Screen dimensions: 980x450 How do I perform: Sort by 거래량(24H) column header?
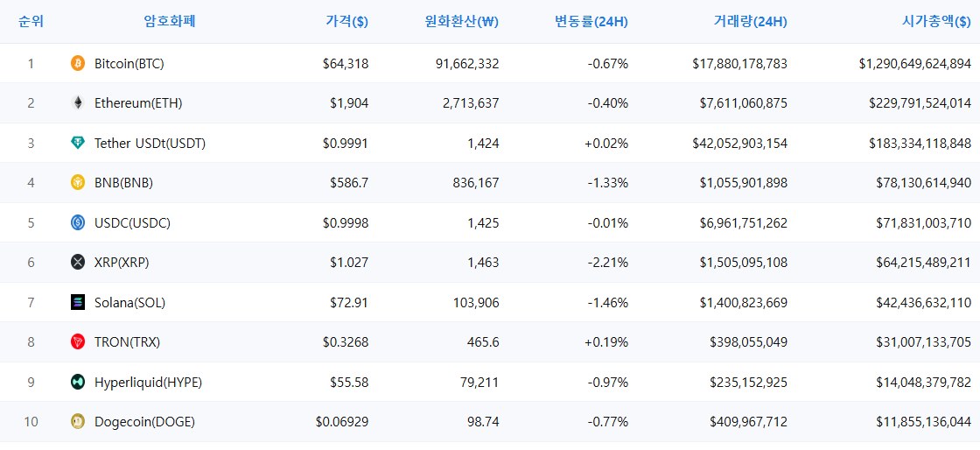pos(750,21)
